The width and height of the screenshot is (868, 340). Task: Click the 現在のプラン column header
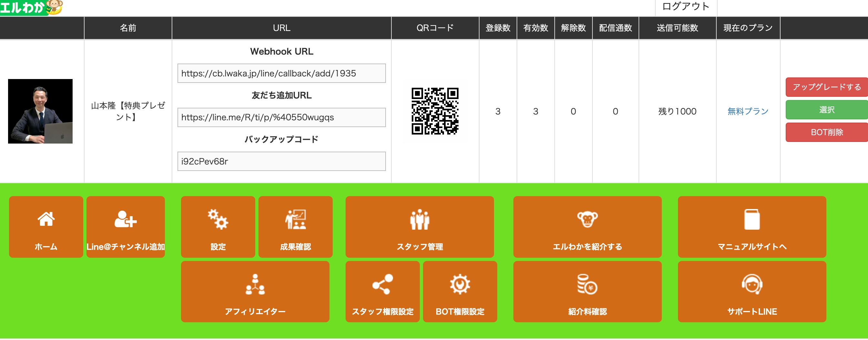click(748, 28)
